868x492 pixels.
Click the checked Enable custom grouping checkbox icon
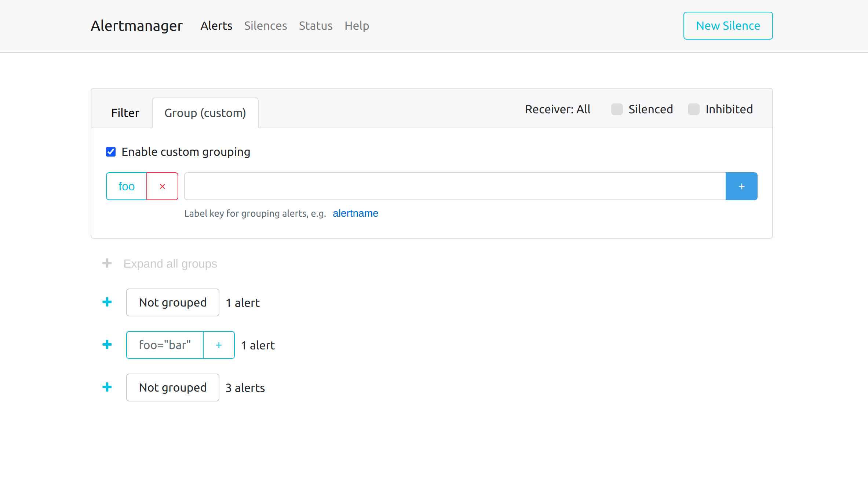tap(110, 151)
